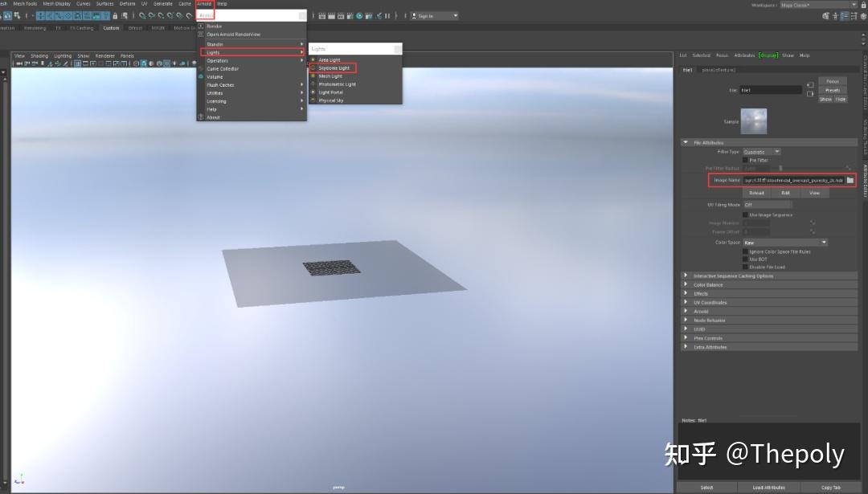Image resolution: width=868 pixels, height=494 pixels.
Task: Select Physical Sky menu entry
Action: coord(331,100)
